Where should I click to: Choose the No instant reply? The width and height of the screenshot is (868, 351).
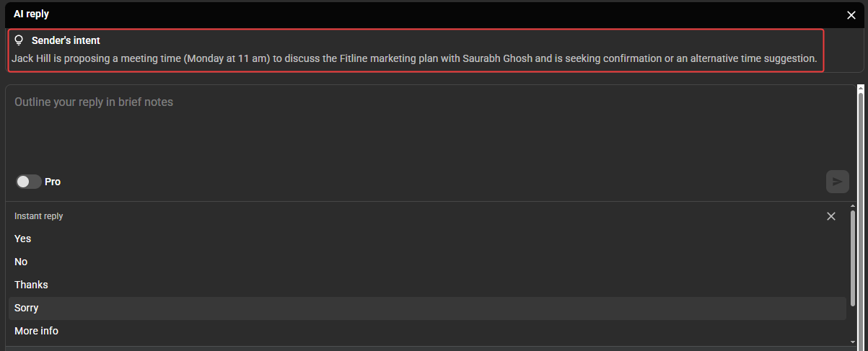point(427,262)
